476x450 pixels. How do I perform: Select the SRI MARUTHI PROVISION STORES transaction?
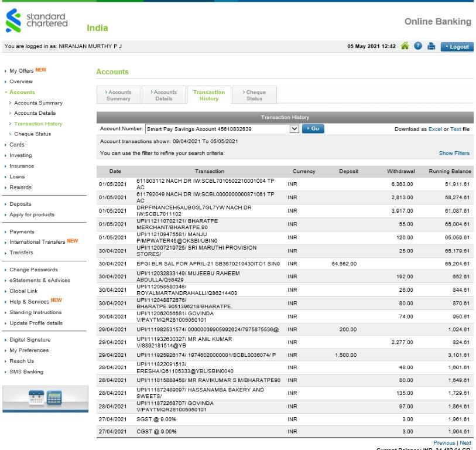285,251
